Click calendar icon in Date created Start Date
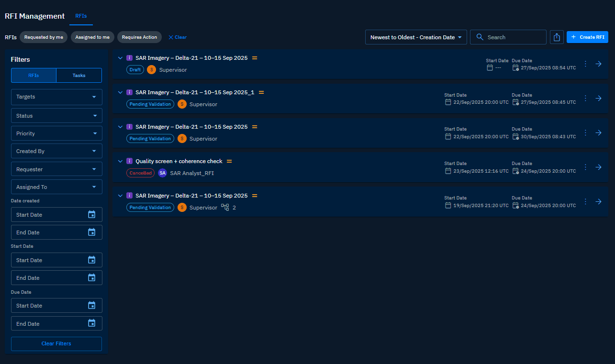This screenshot has width=615, height=364. click(92, 215)
